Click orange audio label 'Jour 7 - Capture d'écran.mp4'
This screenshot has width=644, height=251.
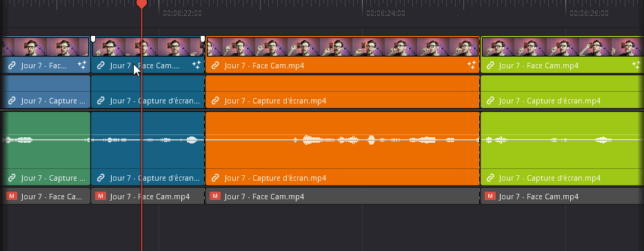pos(275,178)
